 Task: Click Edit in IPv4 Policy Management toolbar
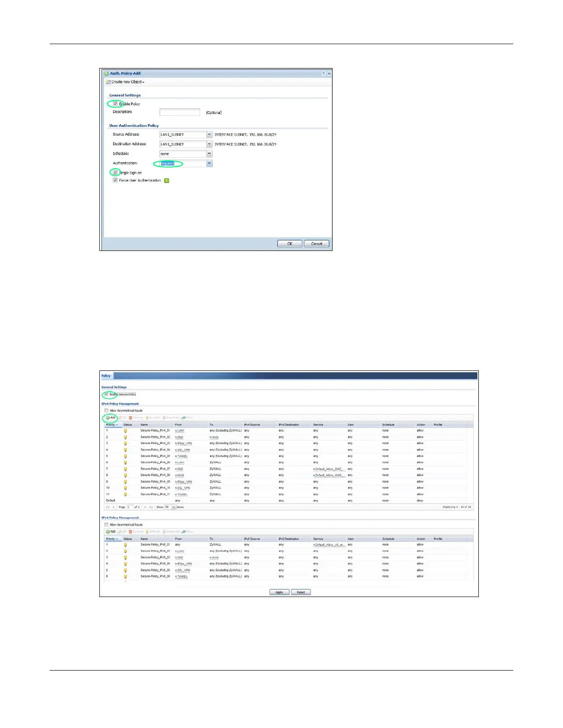click(122, 418)
